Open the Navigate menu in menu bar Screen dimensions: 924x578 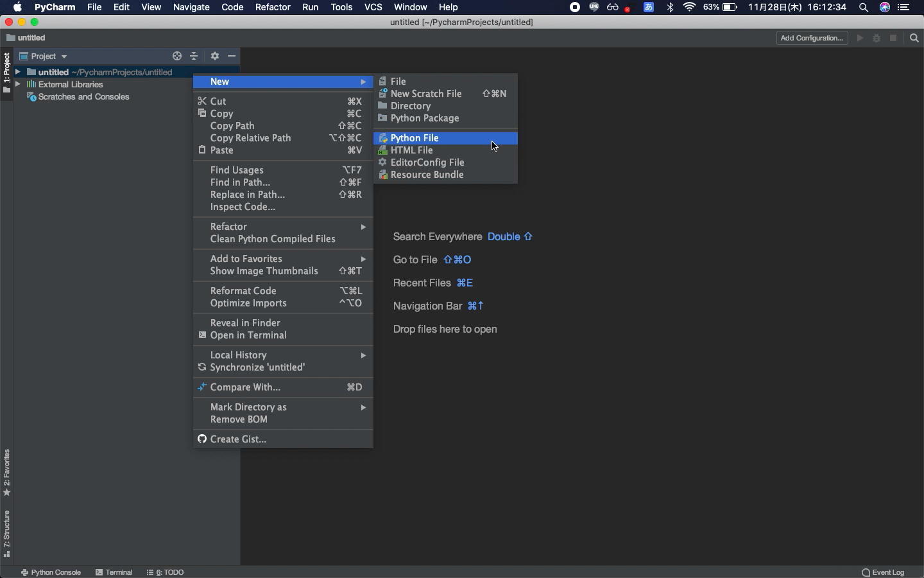[191, 7]
